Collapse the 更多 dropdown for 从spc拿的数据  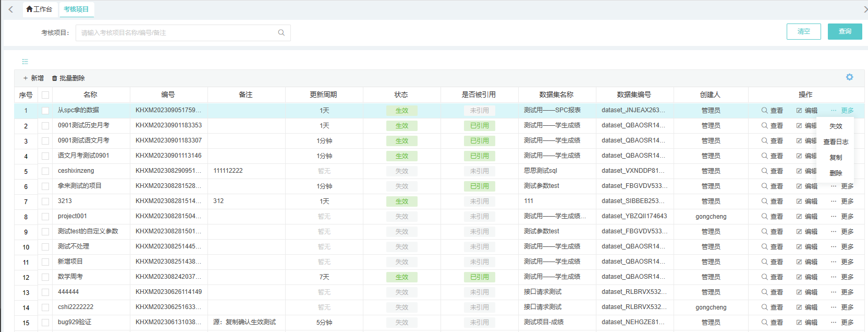click(x=842, y=111)
